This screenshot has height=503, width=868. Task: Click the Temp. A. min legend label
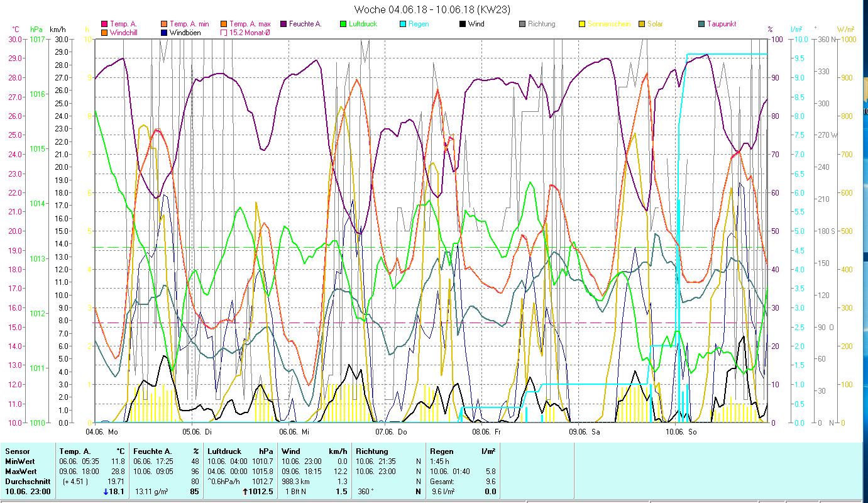coord(189,24)
